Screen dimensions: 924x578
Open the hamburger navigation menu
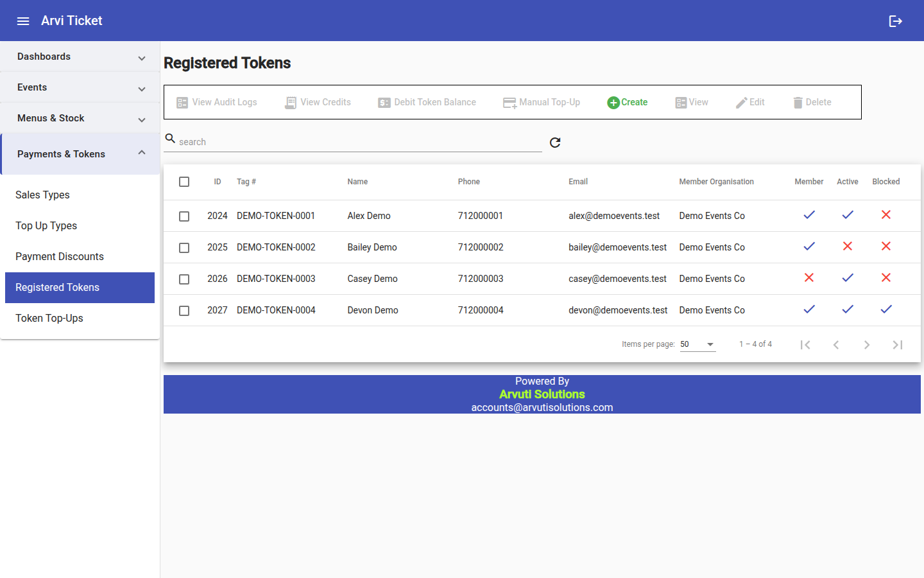coord(23,21)
